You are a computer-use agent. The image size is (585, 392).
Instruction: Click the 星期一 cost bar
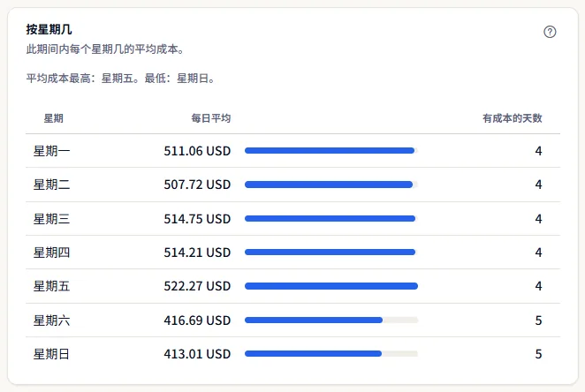click(x=331, y=151)
